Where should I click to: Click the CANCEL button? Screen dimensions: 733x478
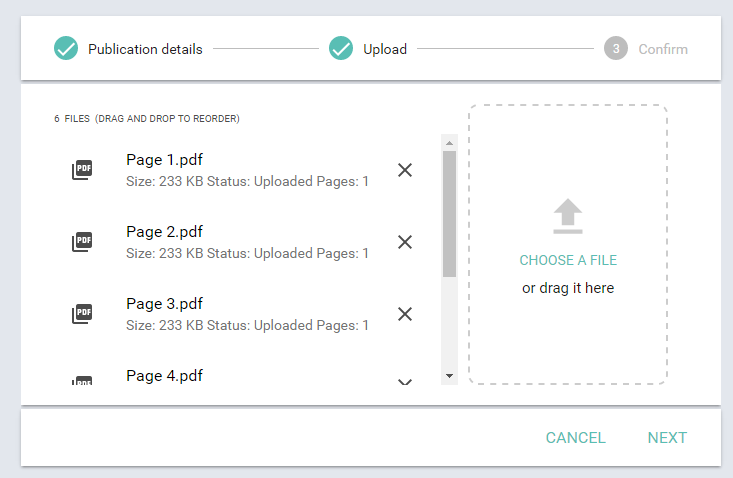(x=575, y=438)
